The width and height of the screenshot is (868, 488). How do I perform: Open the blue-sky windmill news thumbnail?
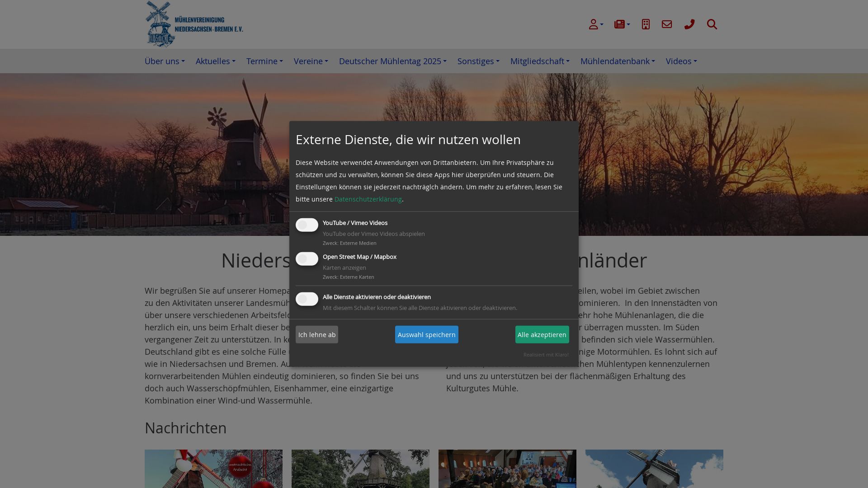point(654,469)
